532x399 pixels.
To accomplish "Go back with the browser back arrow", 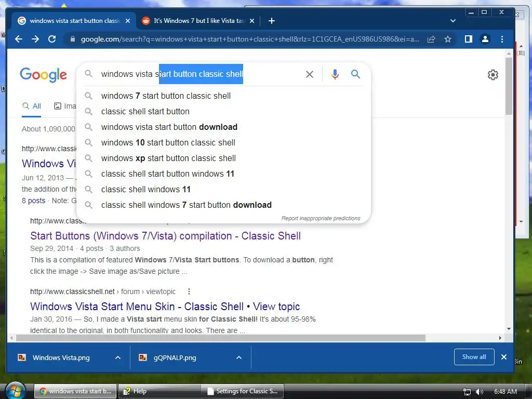I will (19, 39).
